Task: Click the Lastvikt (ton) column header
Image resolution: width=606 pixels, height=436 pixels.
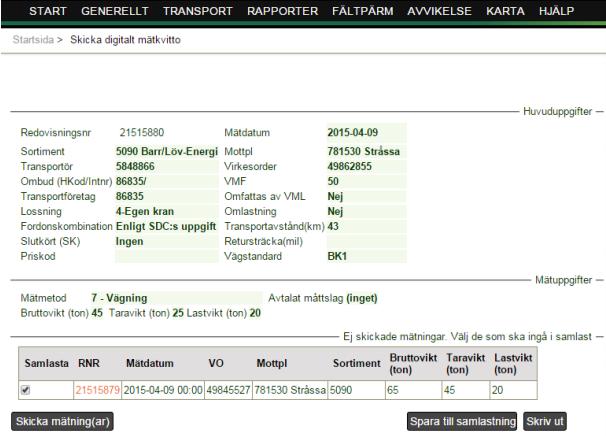Action: pyautogui.click(x=513, y=364)
